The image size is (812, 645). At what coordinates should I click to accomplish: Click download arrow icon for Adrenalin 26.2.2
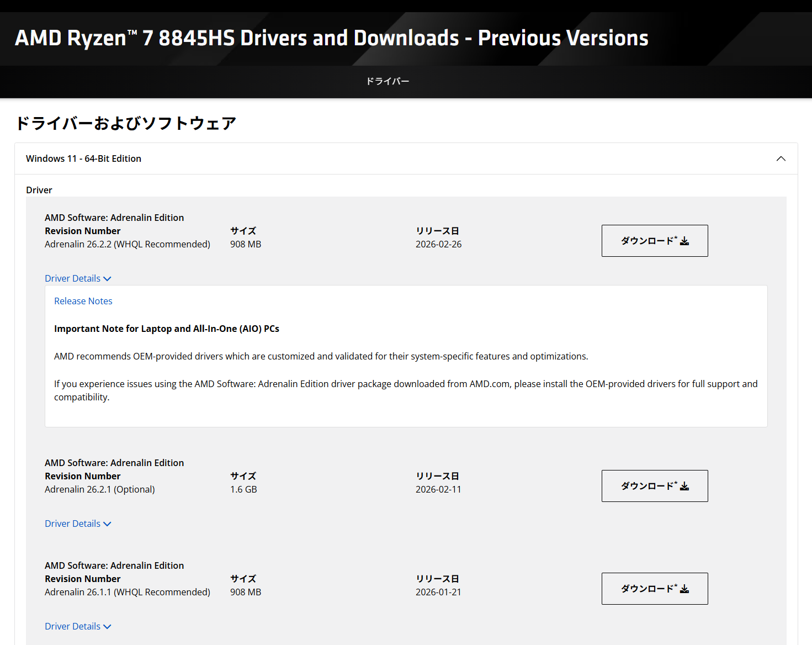pyautogui.click(x=684, y=241)
